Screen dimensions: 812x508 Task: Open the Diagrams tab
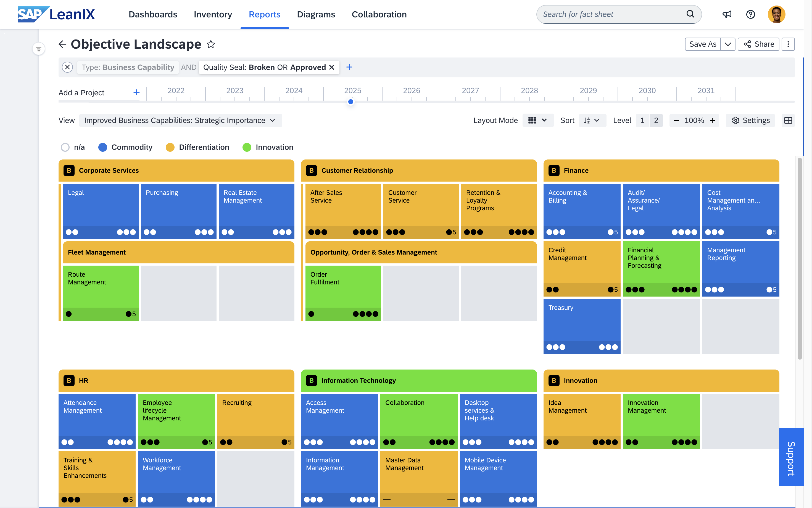316,14
